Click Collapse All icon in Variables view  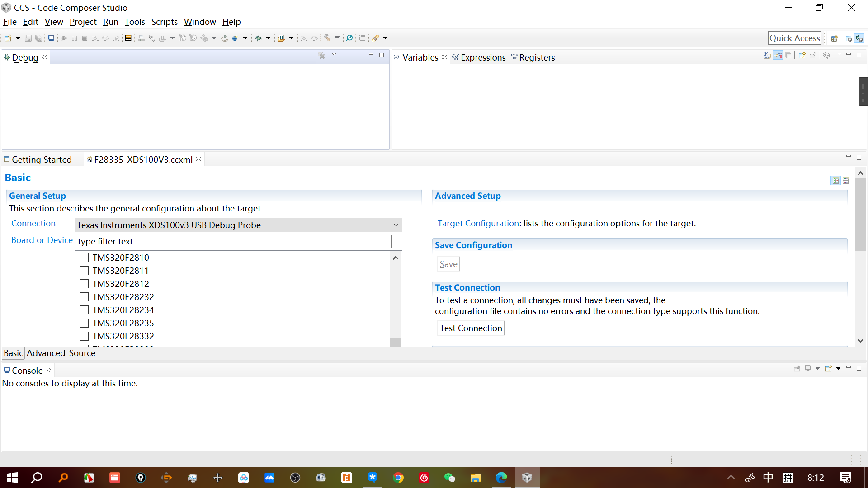click(788, 55)
